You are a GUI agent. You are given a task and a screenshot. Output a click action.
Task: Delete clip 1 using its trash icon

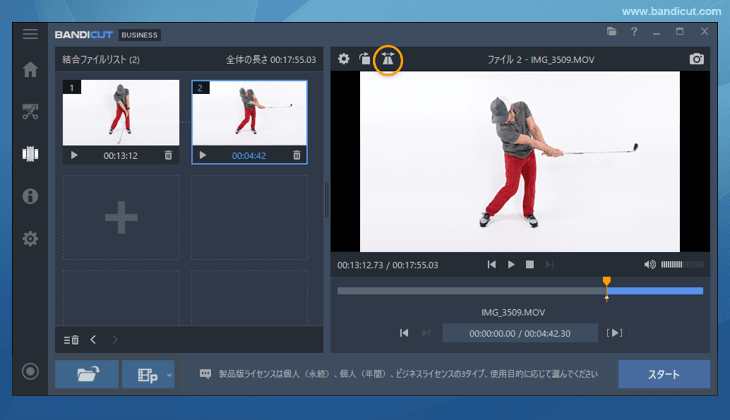click(168, 155)
